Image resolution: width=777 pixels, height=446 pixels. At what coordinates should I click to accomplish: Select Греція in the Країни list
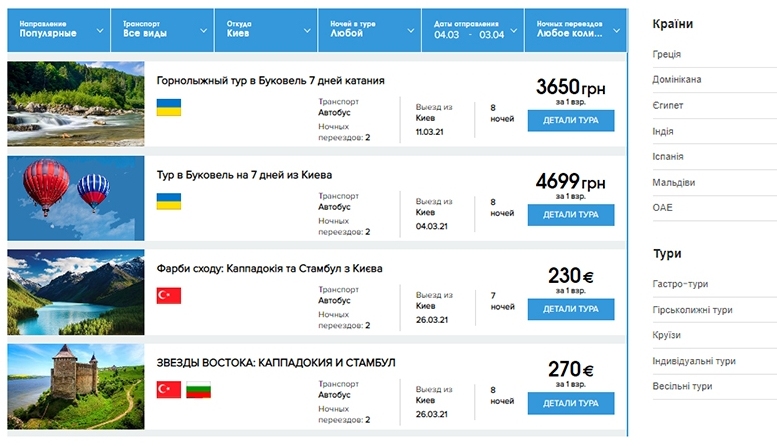666,54
